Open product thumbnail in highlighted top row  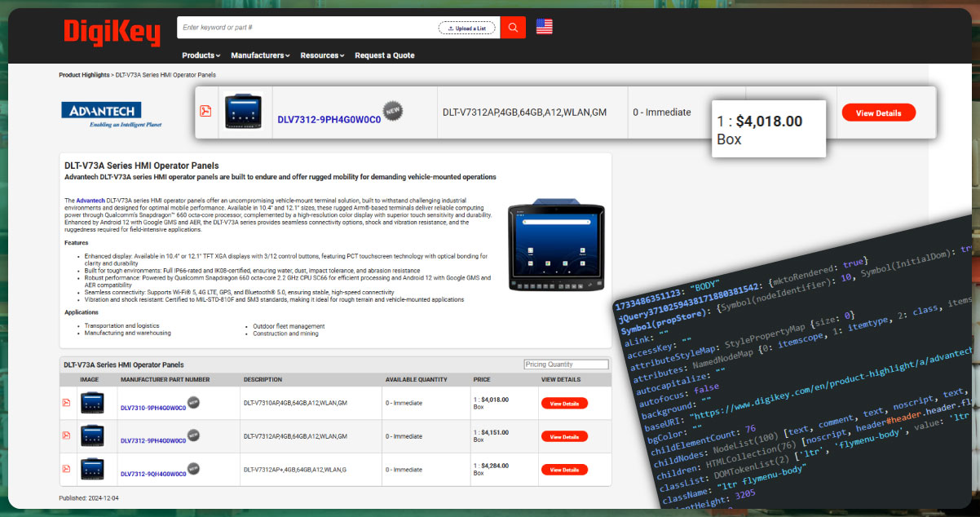[243, 112]
